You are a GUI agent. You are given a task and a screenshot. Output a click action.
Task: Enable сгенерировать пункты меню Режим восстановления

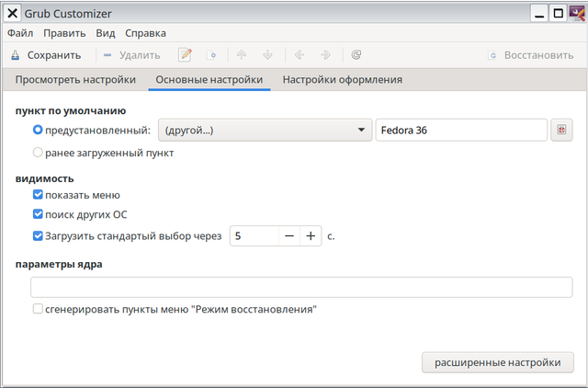point(38,309)
